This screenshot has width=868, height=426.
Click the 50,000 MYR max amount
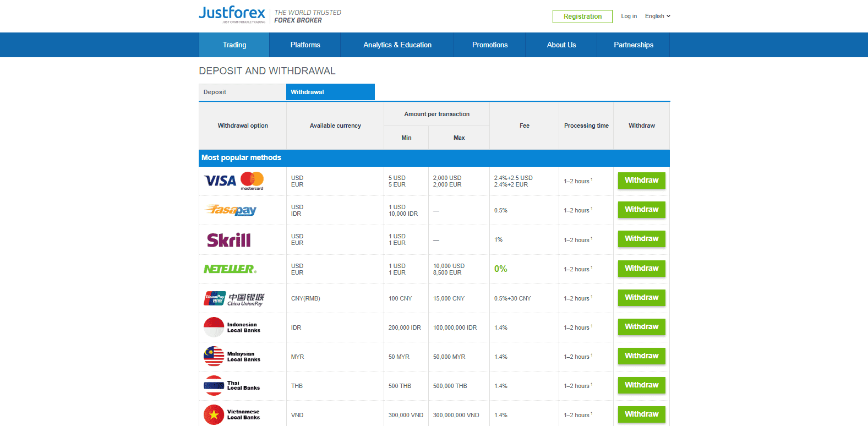click(449, 357)
